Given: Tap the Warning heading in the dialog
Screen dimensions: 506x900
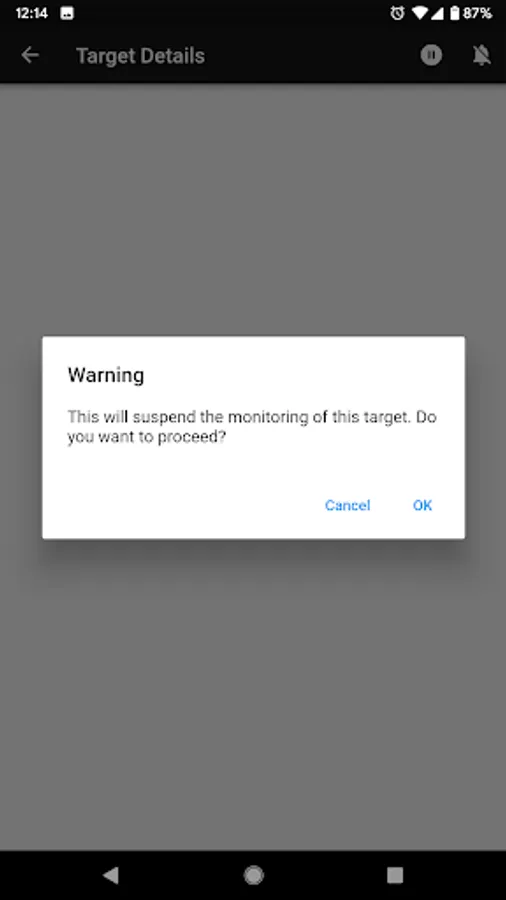Looking at the screenshot, I should (x=106, y=375).
